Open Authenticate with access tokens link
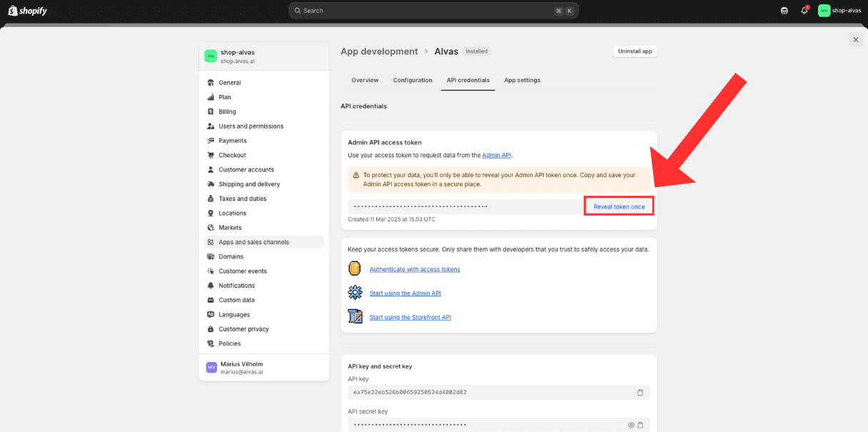Viewport: 868px width, 432px height. pyautogui.click(x=415, y=269)
